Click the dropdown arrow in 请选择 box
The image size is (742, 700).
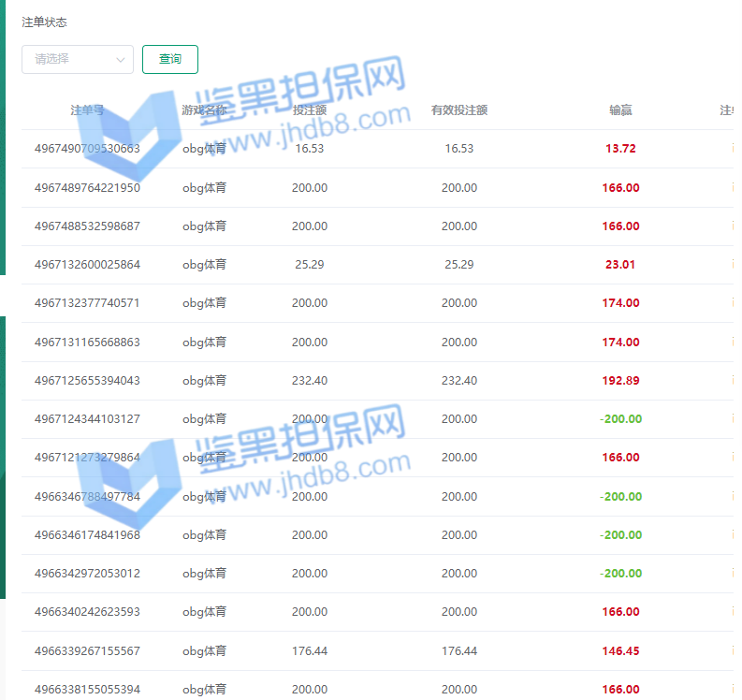pyautogui.click(x=121, y=60)
